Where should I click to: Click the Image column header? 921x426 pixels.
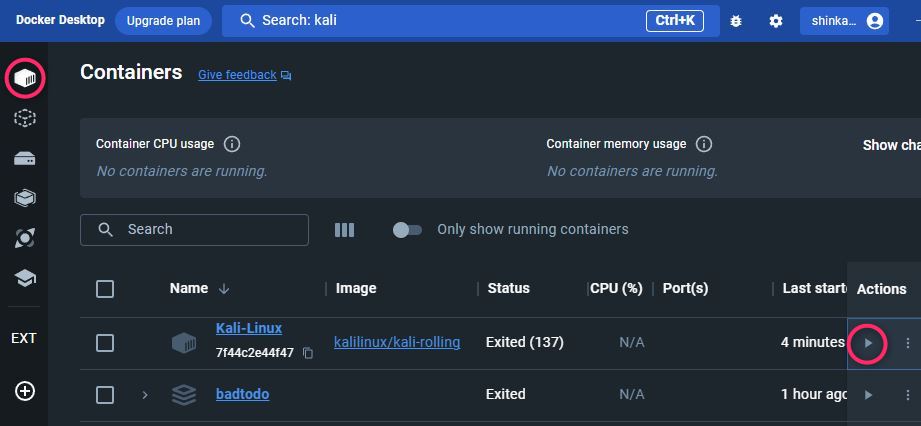click(x=356, y=289)
